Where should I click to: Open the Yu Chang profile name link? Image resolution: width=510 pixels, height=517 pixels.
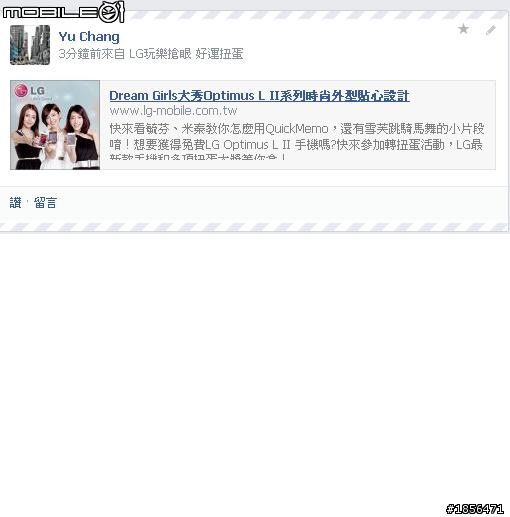(x=89, y=37)
